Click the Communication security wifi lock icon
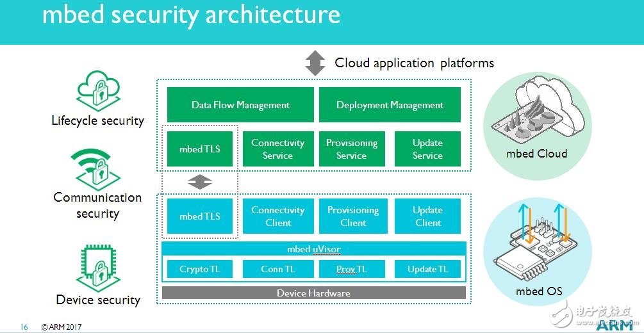The image size is (644, 333). point(97,167)
